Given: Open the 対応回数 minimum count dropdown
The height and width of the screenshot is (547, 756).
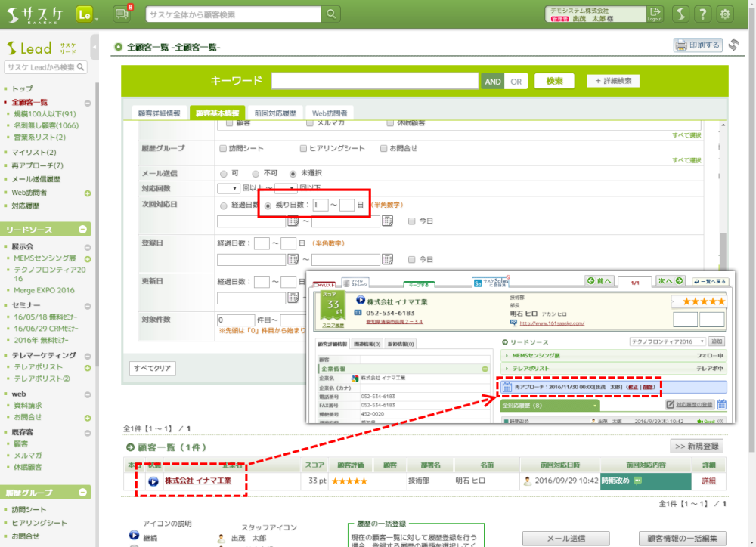Looking at the screenshot, I should coord(228,187).
